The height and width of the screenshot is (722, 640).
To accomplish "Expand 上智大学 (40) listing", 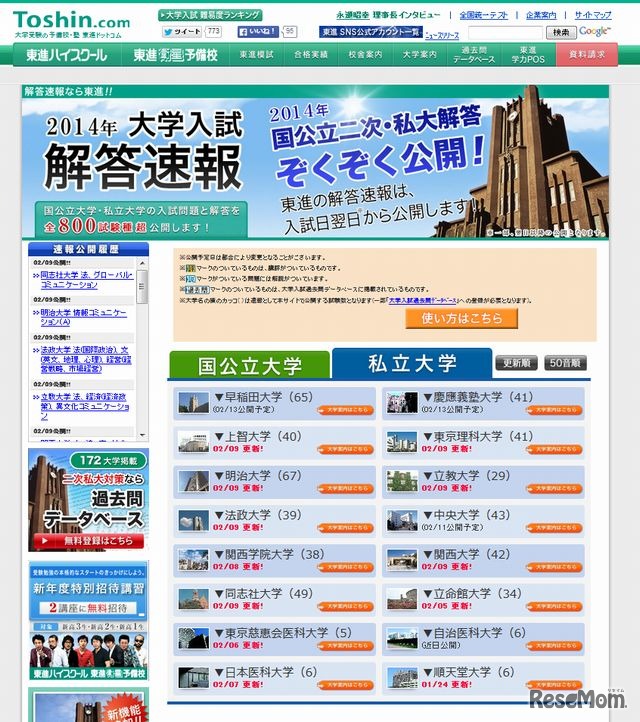I will click(x=258, y=436).
